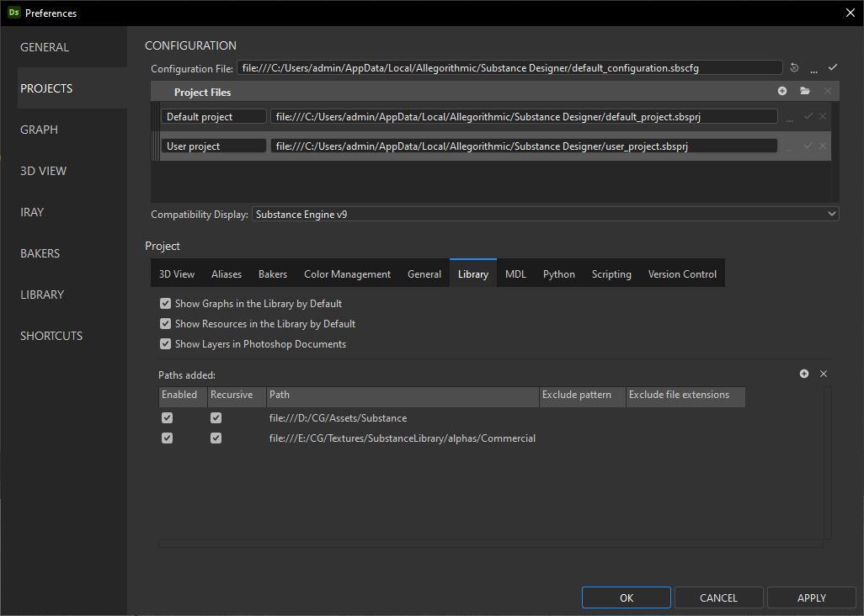Open project file via folder icon
Viewport: 864px width, 616px height.
(805, 91)
